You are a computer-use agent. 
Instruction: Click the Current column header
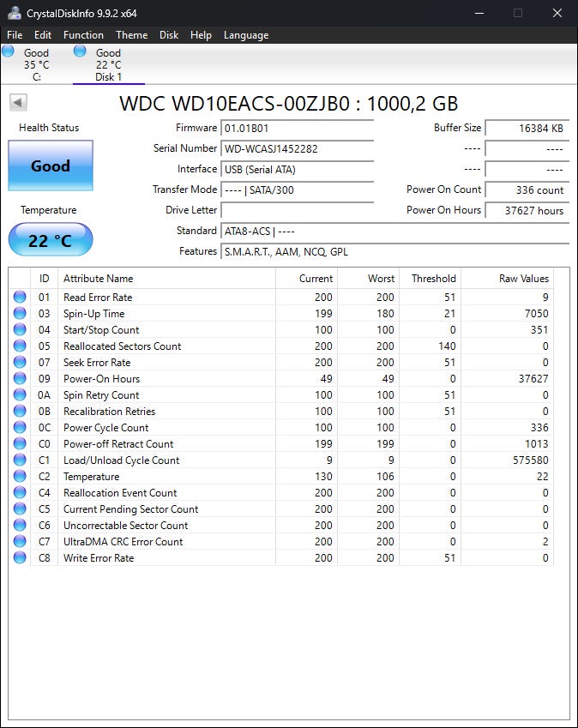(x=306, y=279)
